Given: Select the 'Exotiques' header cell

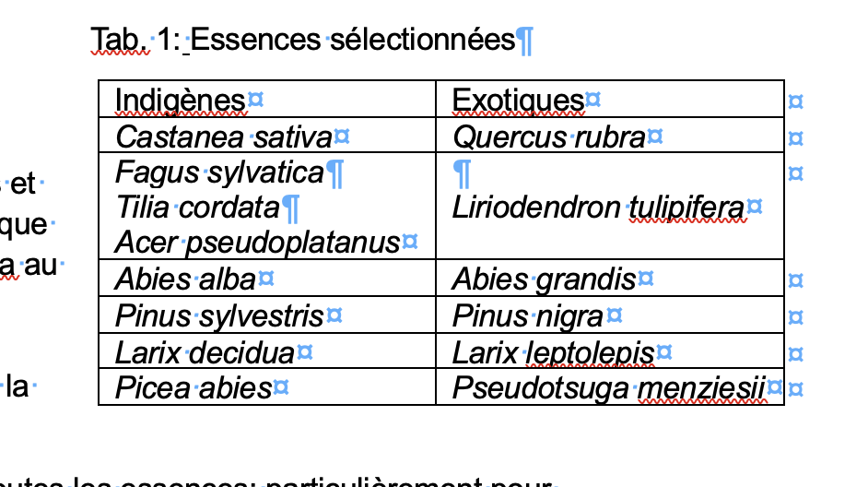Looking at the screenshot, I should coord(519,100).
